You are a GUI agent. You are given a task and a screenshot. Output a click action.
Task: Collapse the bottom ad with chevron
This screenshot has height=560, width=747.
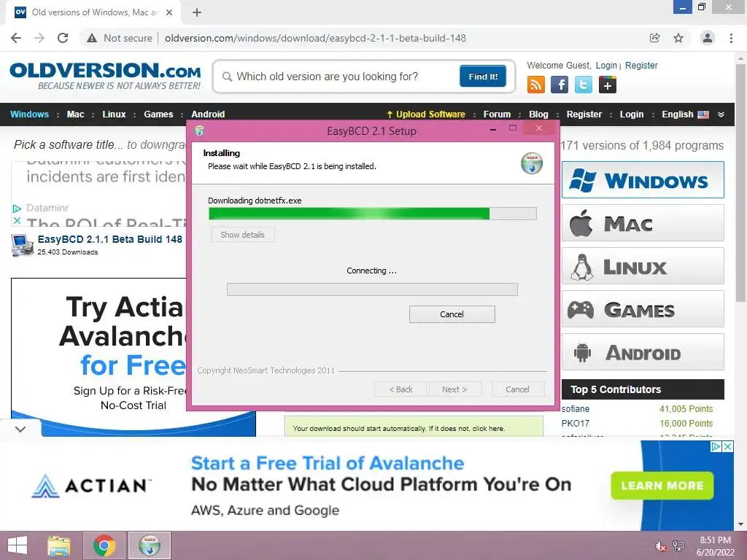20,429
